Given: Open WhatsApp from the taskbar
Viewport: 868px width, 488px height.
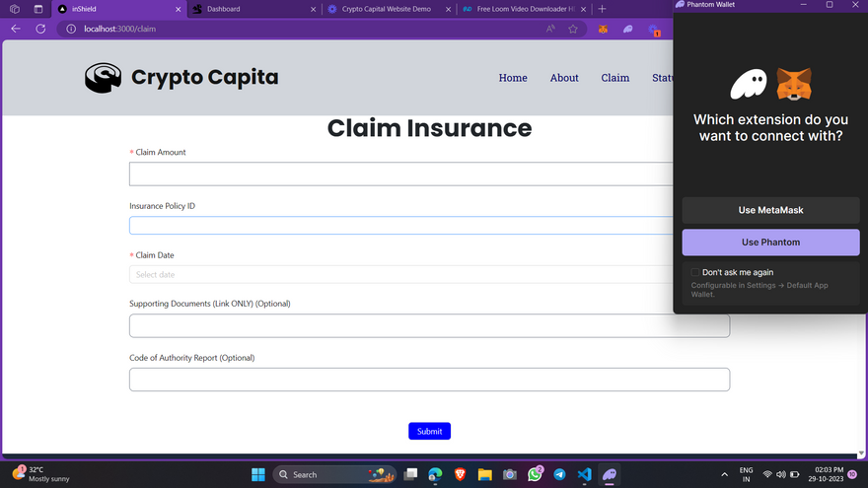Looking at the screenshot, I should [535, 474].
